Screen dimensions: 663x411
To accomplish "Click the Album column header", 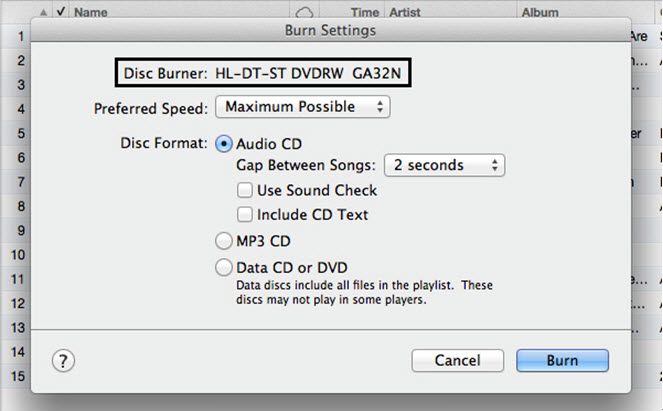I will [540, 13].
